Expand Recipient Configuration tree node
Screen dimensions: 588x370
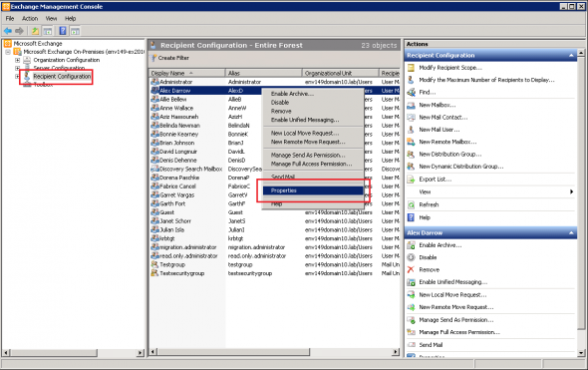pyautogui.click(x=17, y=76)
